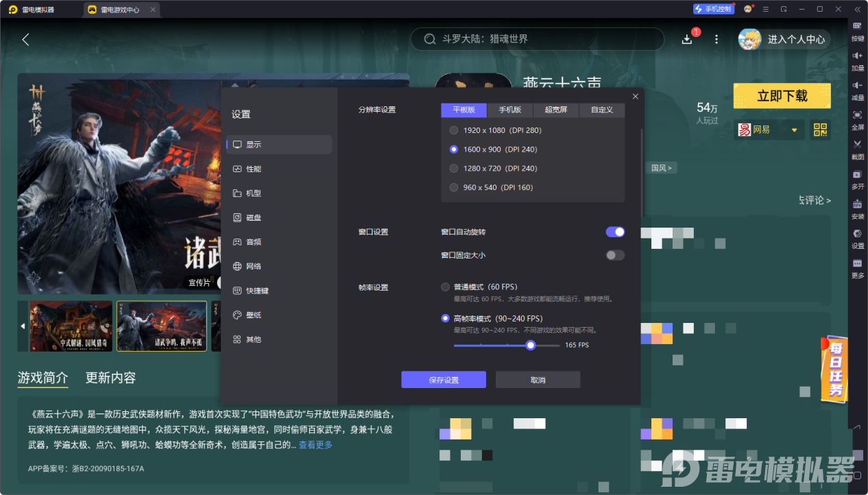
Task: Open the hamburger menu in title bar
Action: pyautogui.click(x=766, y=10)
